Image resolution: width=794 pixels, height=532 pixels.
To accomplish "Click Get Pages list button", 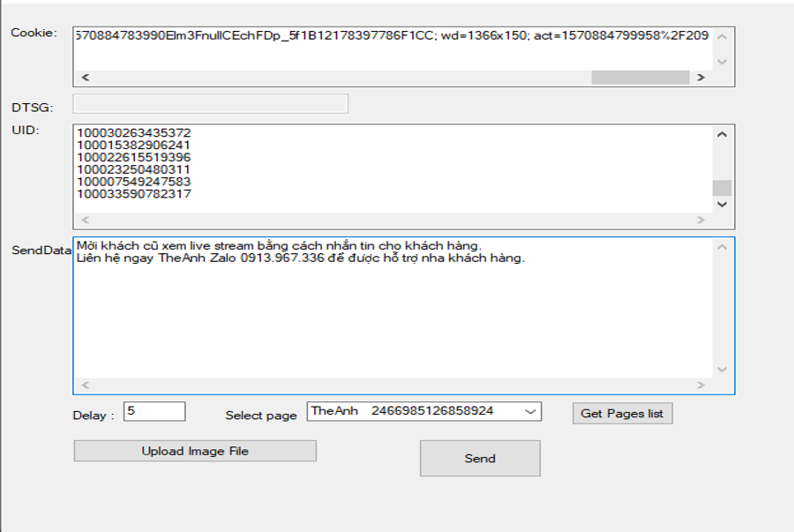I will [x=622, y=414].
